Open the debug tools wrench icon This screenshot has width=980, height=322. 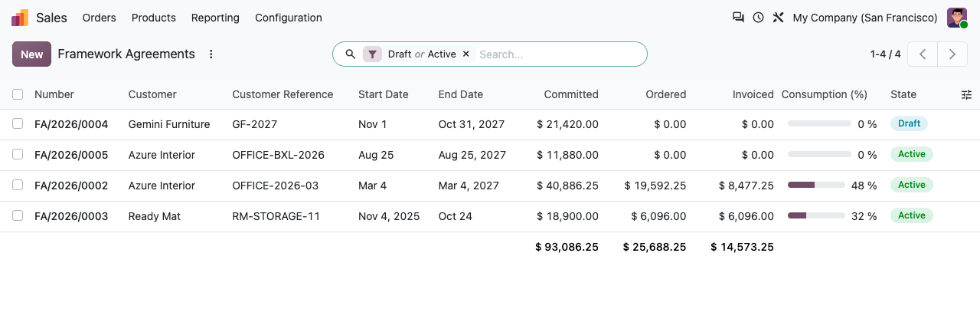(x=778, y=18)
